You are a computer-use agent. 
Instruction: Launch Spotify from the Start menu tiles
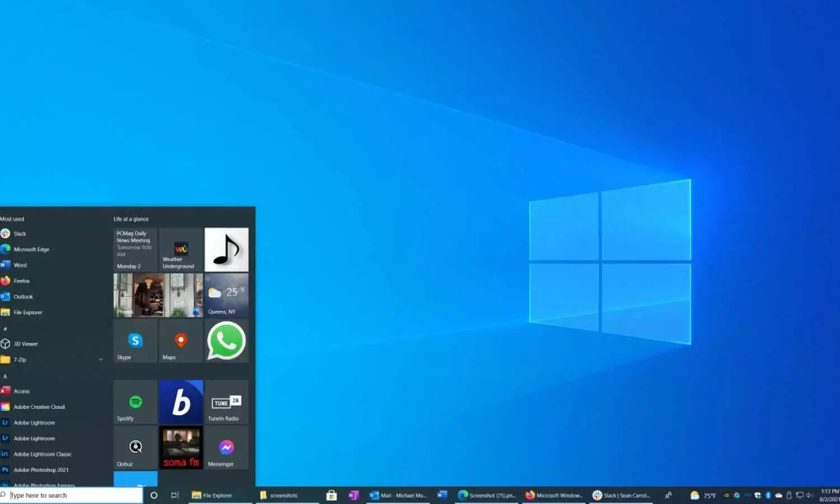click(x=134, y=401)
